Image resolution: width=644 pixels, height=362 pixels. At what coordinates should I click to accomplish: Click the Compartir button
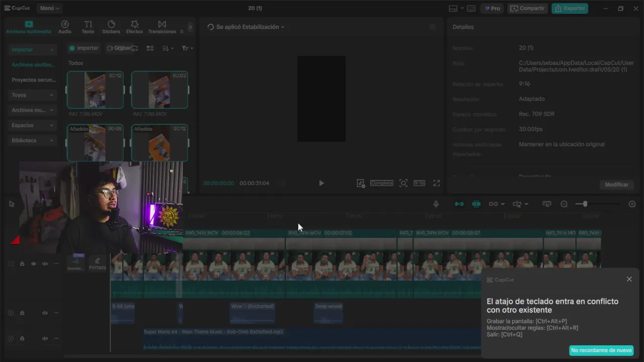(x=527, y=9)
